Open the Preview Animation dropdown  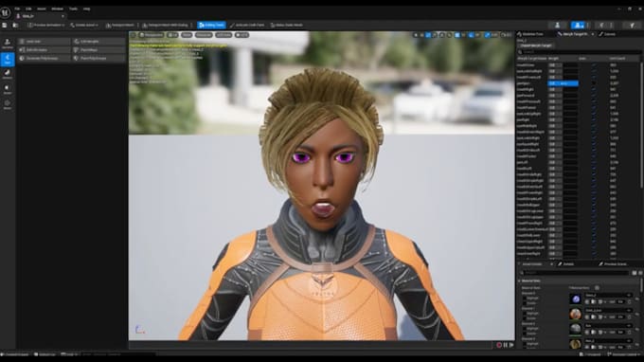tap(45, 25)
